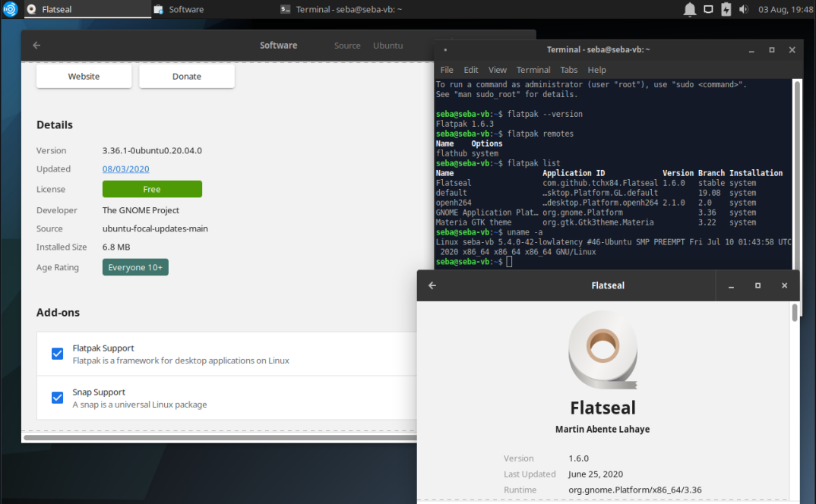The height and width of the screenshot is (504, 816).
Task: Click the terminal cursor at the last prompt
Action: click(x=510, y=262)
